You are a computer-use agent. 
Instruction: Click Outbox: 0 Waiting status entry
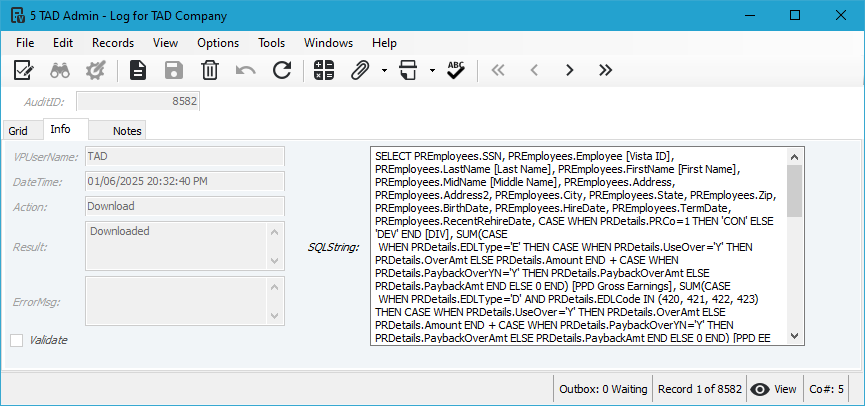(x=603, y=389)
